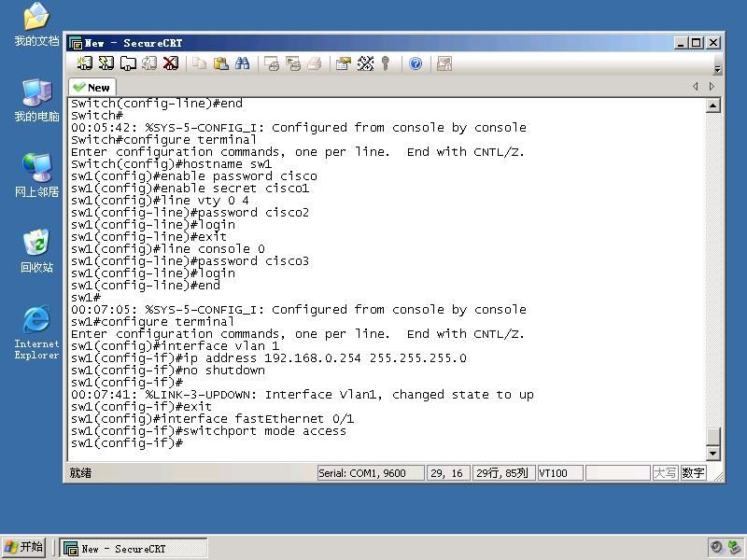
Task: Click the 我的电脑 desktop icon
Action: click(x=36, y=100)
